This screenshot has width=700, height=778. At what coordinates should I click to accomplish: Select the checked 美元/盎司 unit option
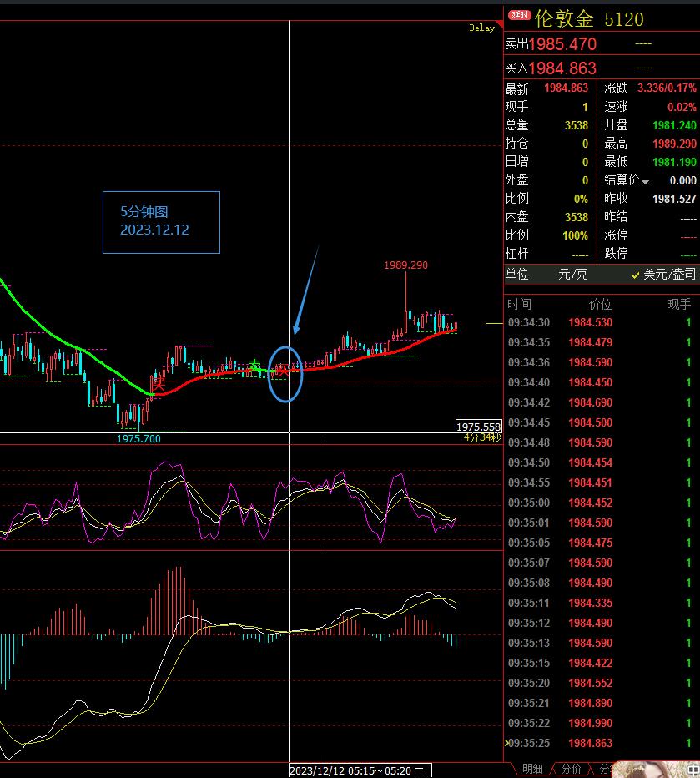[x=663, y=274]
